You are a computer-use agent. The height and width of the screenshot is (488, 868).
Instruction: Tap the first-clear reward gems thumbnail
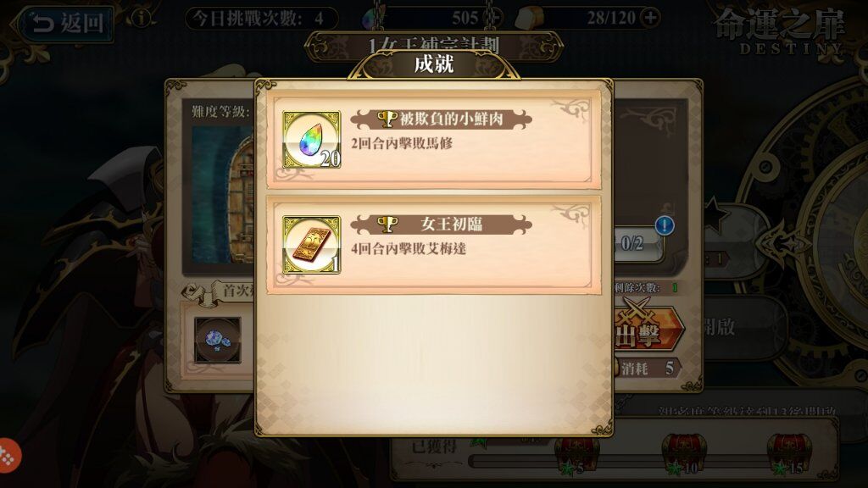[x=218, y=340]
